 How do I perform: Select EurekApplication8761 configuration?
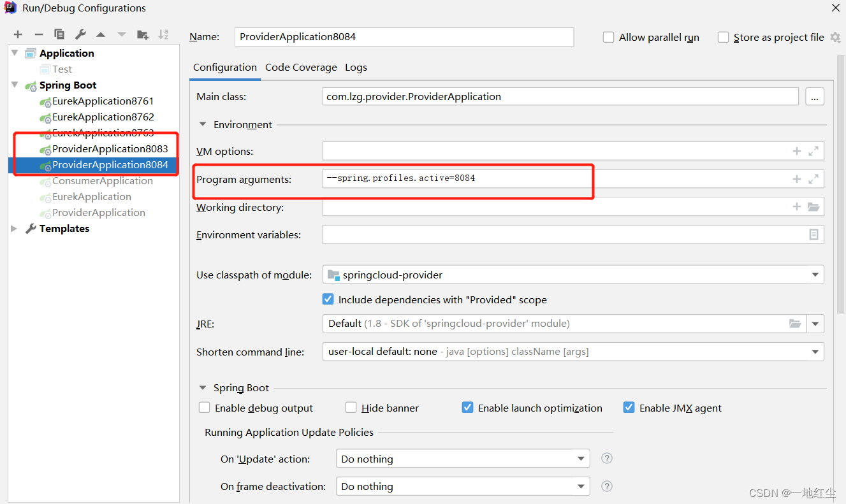103,101
